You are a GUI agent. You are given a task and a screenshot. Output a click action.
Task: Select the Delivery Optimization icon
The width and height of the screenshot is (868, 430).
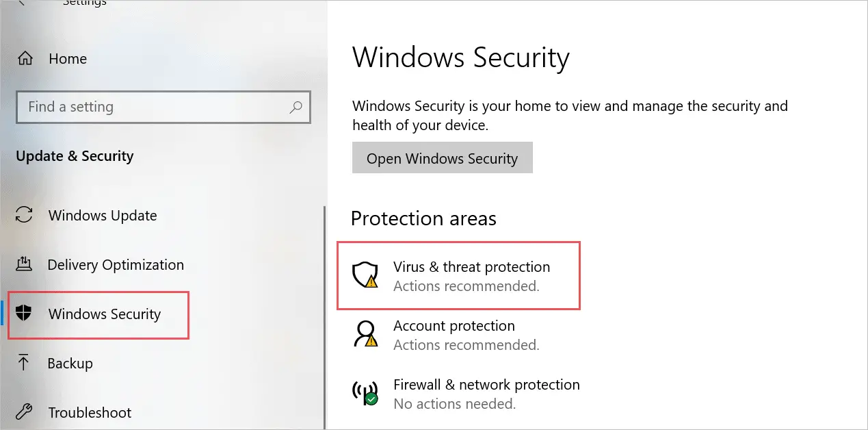(x=25, y=265)
